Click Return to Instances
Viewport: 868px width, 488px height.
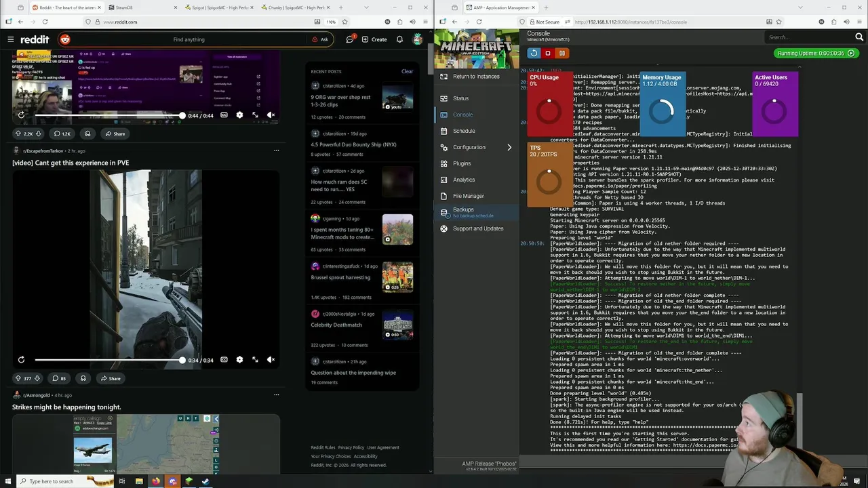coord(476,77)
